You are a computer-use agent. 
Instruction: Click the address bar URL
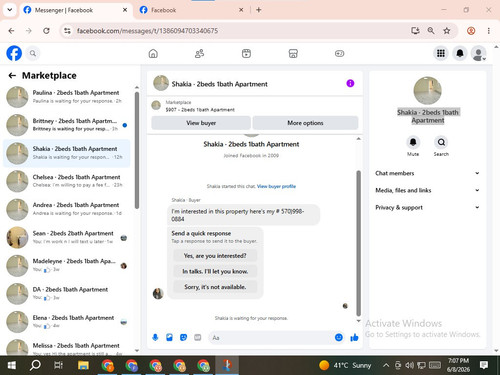[147, 31]
